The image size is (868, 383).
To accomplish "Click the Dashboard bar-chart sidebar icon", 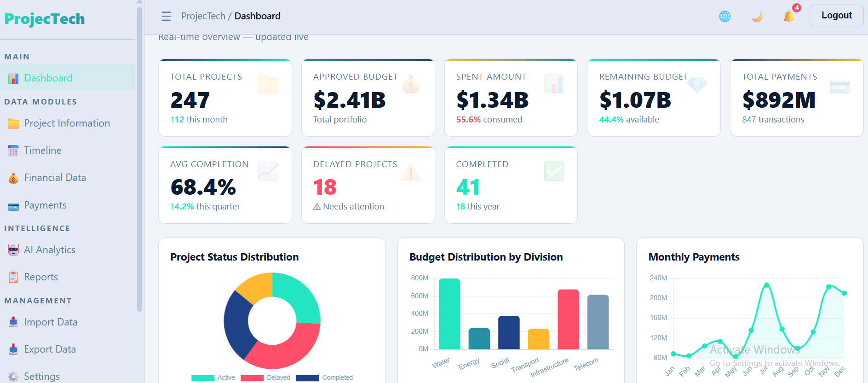I will (x=13, y=78).
